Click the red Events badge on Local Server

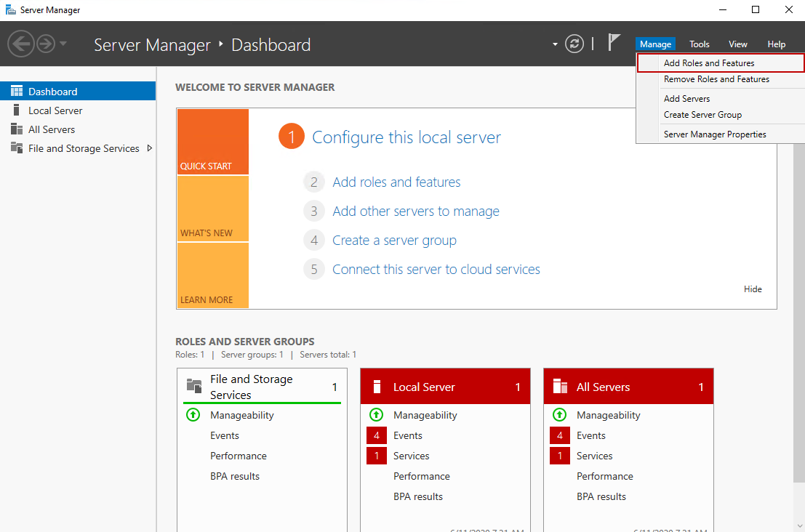point(377,435)
